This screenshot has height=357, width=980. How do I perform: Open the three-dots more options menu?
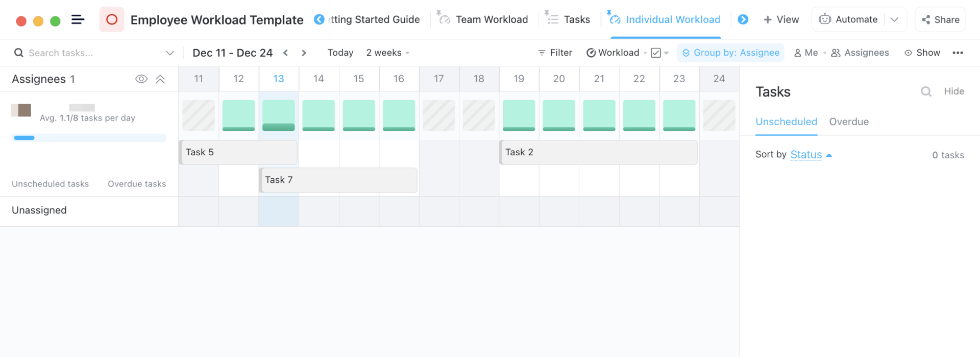pyautogui.click(x=958, y=53)
